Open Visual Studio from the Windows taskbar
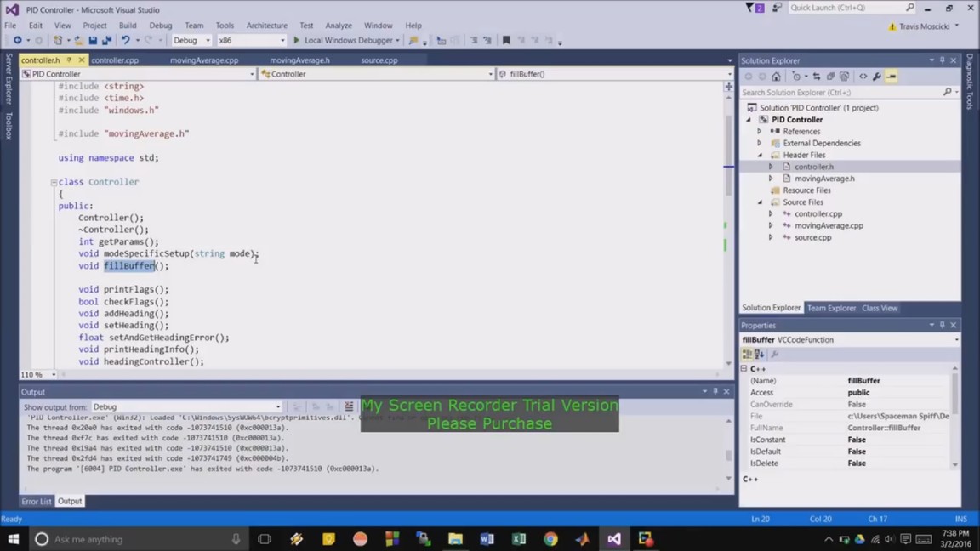This screenshot has width=980, height=551. point(613,539)
